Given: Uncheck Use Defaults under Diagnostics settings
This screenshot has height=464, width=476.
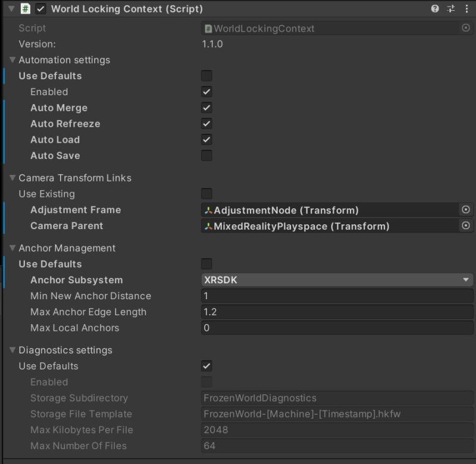Looking at the screenshot, I should 206,366.
